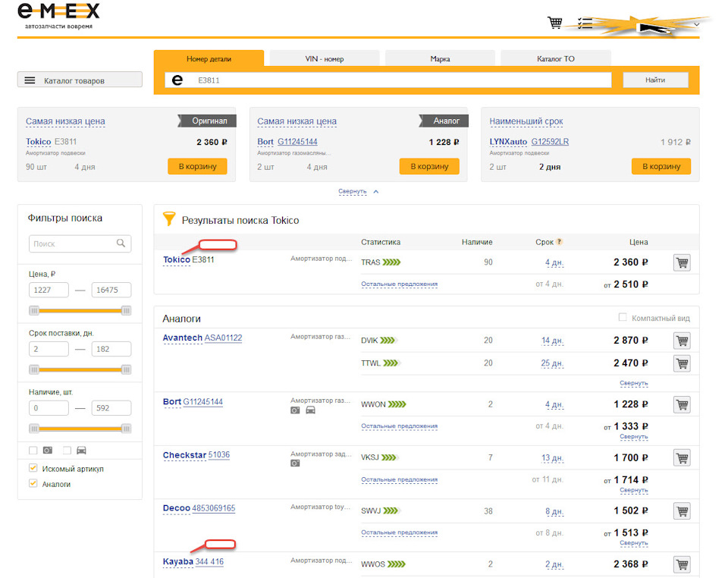Open the Decoo 4853069165 part number link
728x578 pixels.
point(214,508)
